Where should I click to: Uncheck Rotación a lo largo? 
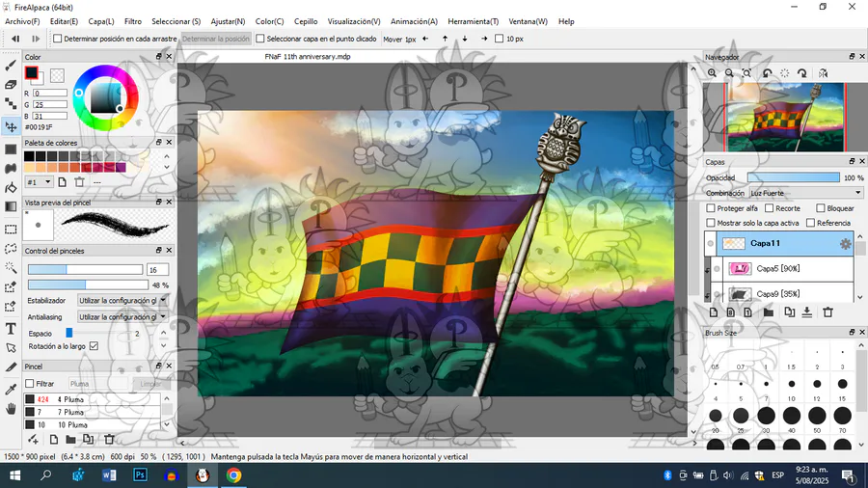(95, 346)
